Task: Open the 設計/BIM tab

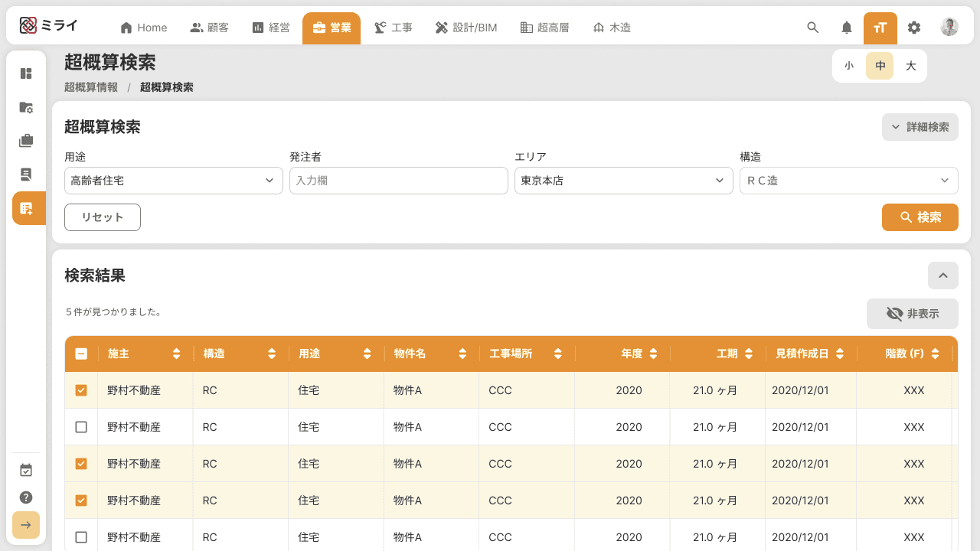Action: [x=465, y=28]
